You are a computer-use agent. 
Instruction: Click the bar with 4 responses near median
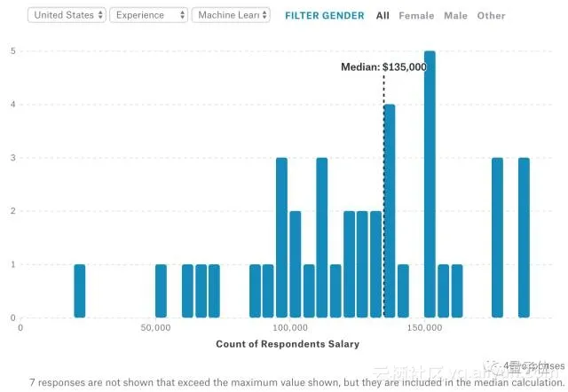389,210
